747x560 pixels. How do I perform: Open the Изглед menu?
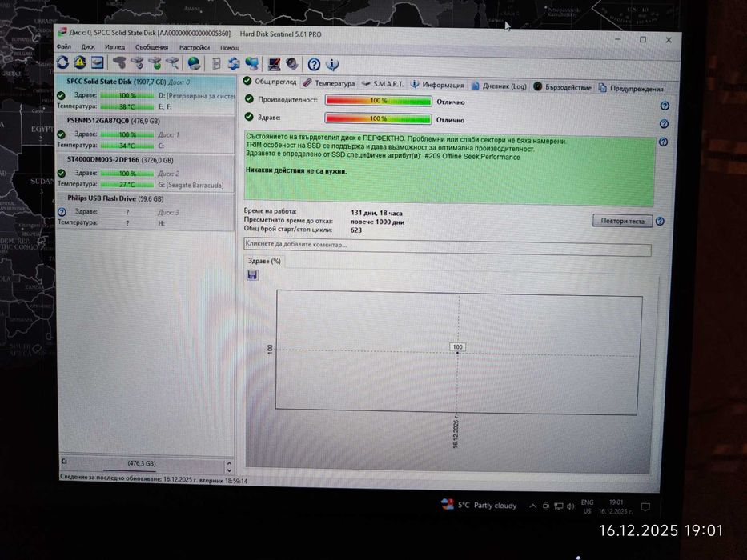coord(114,47)
